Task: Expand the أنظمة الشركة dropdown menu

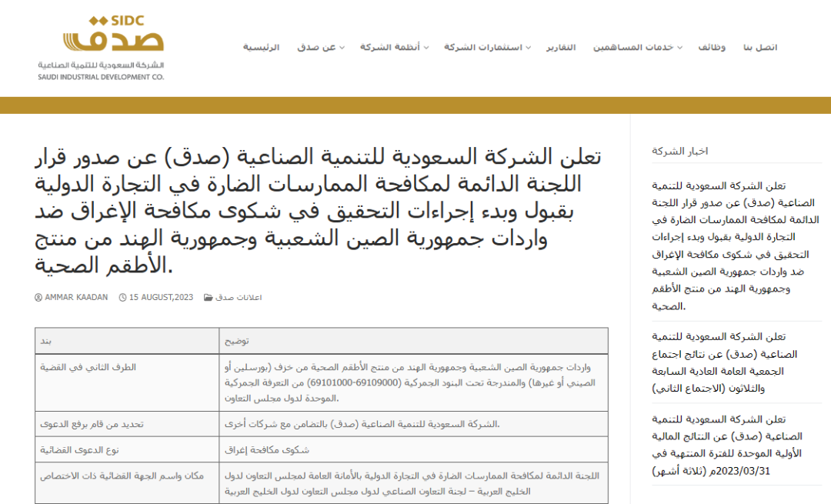Action: [x=394, y=48]
